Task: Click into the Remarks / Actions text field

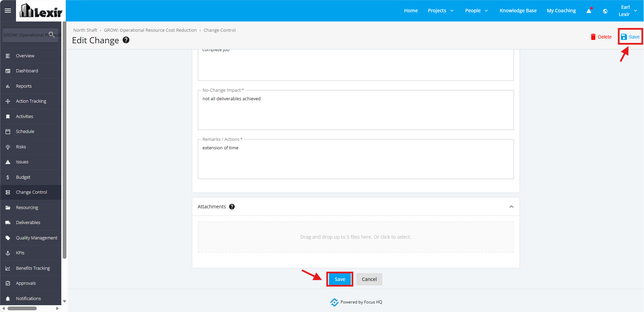Action: pyautogui.click(x=356, y=159)
